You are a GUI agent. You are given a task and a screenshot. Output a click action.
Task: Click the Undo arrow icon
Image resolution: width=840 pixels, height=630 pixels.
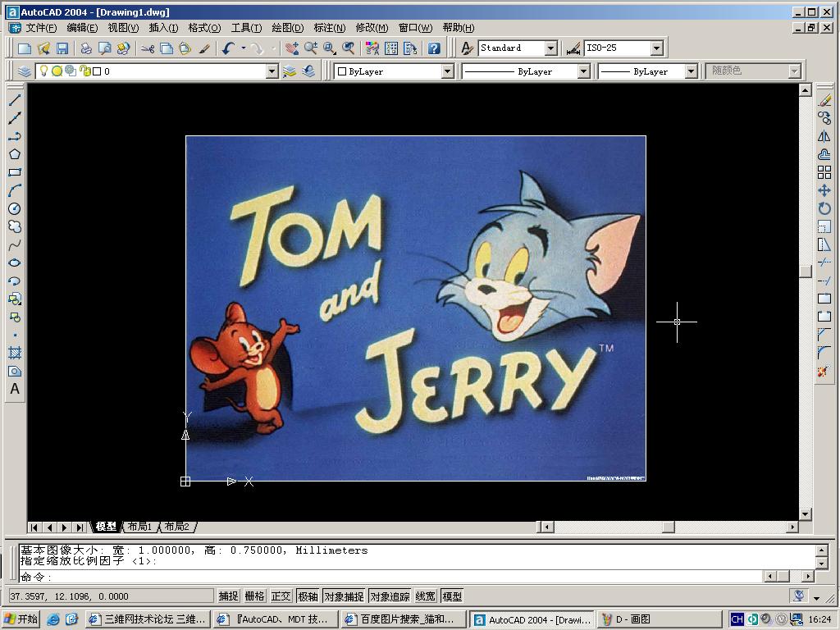[x=228, y=48]
